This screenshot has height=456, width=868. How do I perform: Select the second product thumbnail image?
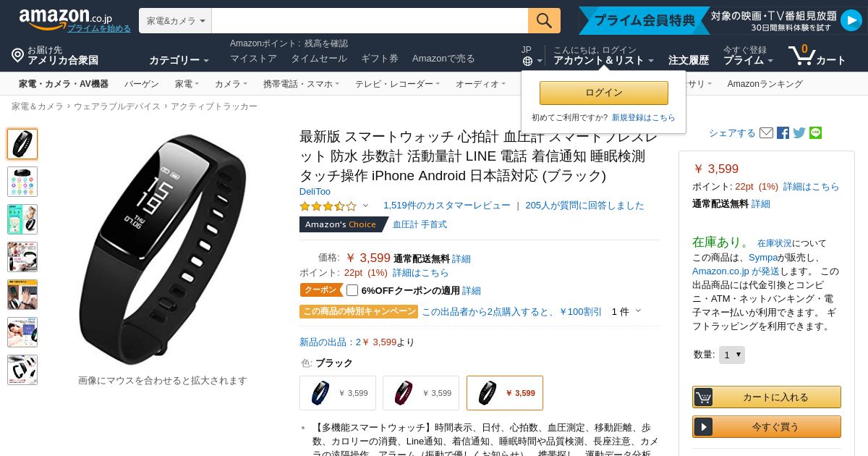[x=22, y=182]
